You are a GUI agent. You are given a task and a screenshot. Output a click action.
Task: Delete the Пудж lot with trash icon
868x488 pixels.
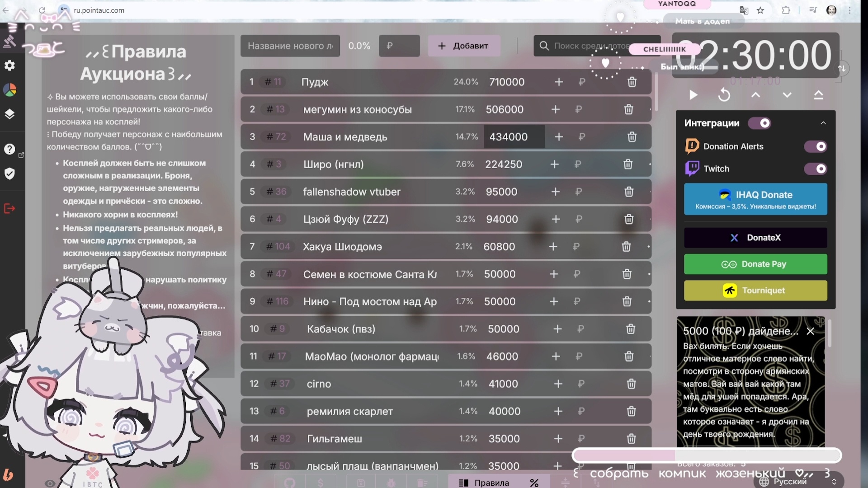click(x=632, y=82)
